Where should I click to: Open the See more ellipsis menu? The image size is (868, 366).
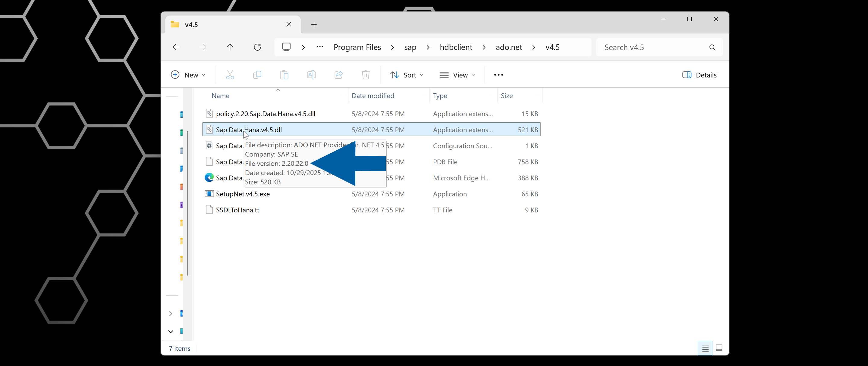(x=498, y=75)
